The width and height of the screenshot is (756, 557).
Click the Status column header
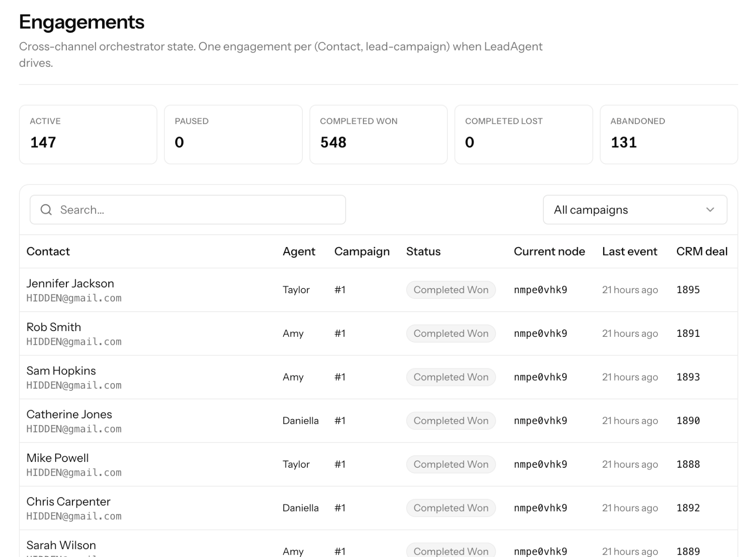[424, 252]
